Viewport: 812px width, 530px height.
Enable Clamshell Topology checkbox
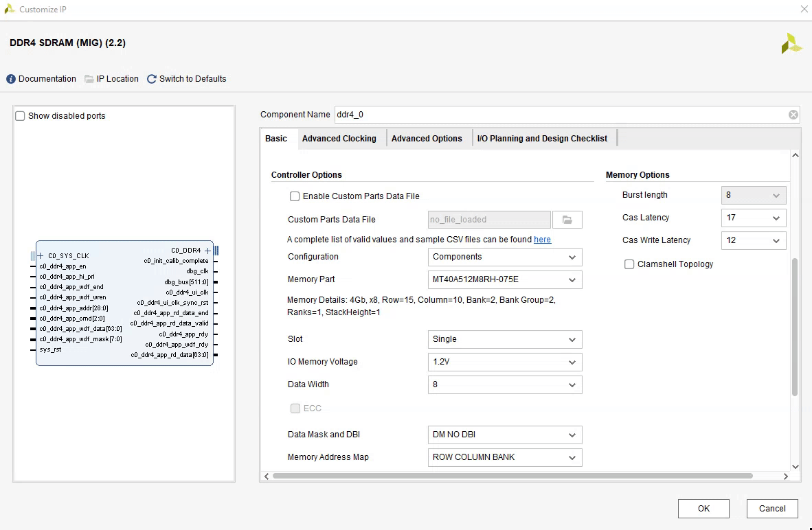tap(629, 264)
